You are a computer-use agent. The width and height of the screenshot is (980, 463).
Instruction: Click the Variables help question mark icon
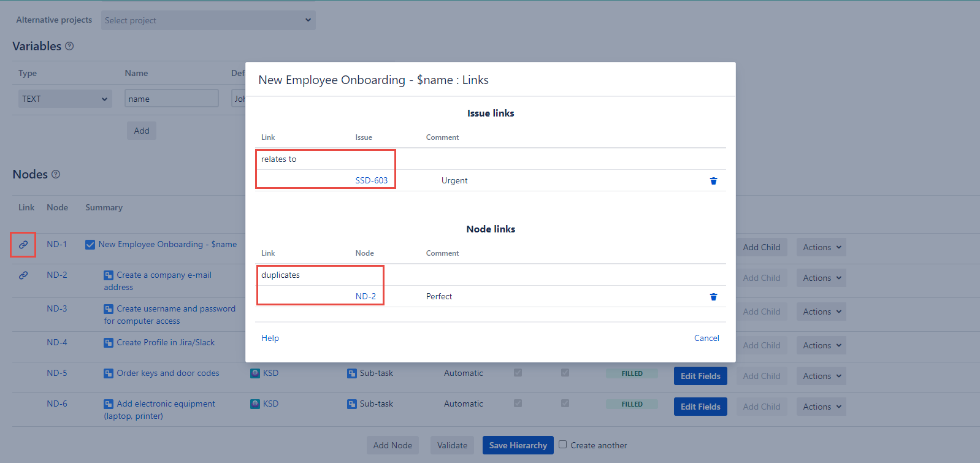coord(69,46)
